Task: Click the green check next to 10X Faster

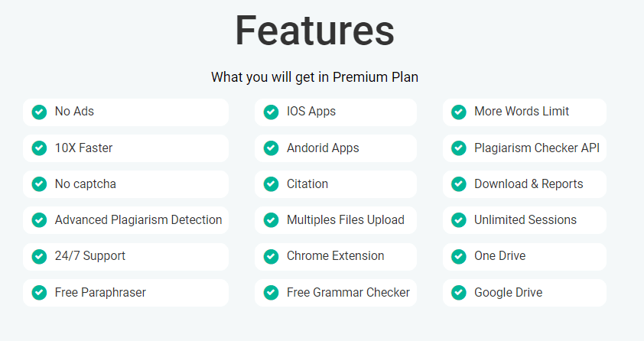Action: (x=39, y=148)
